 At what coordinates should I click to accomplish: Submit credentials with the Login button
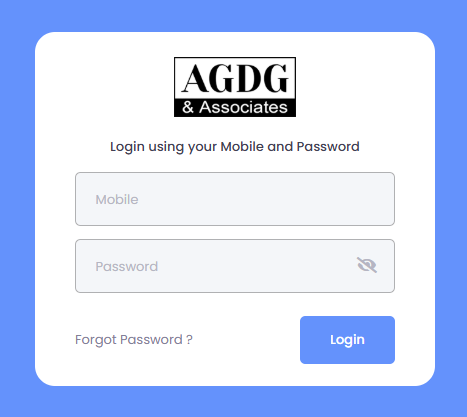pyautogui.click(x=347, y=340)
